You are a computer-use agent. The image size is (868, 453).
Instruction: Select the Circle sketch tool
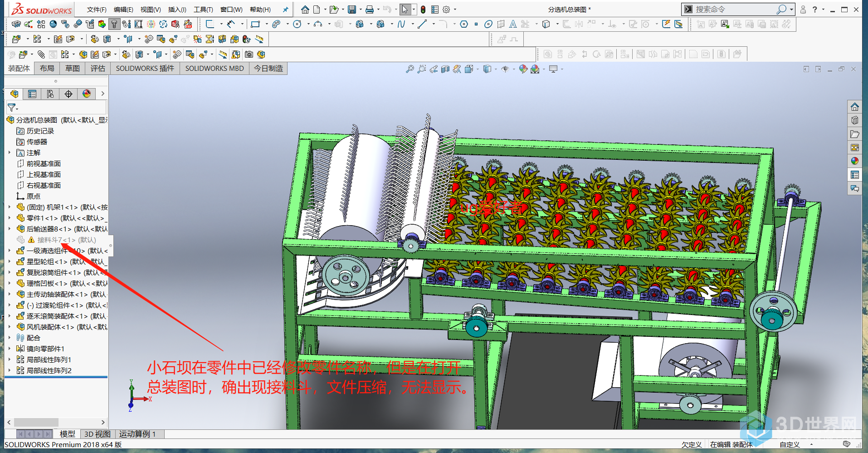click(x=297, y=25)
